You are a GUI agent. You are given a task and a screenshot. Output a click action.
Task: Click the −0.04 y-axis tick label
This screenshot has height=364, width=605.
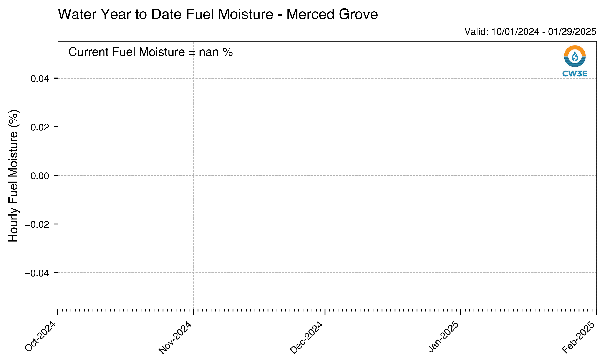tap(37, 273)
